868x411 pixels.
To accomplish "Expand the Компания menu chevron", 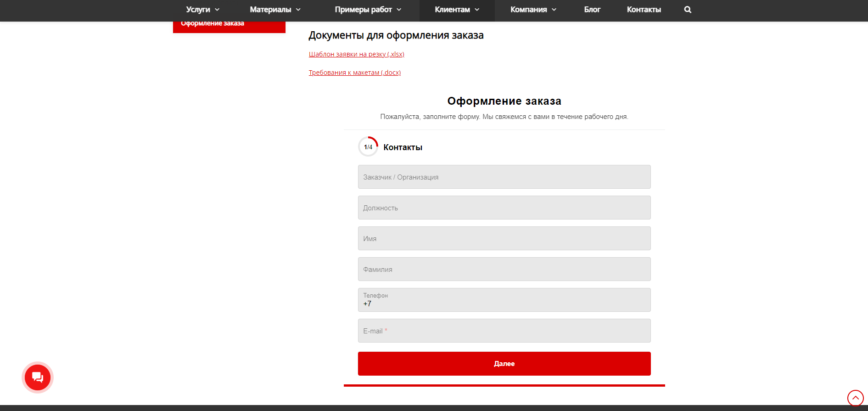I will [554, 10].
